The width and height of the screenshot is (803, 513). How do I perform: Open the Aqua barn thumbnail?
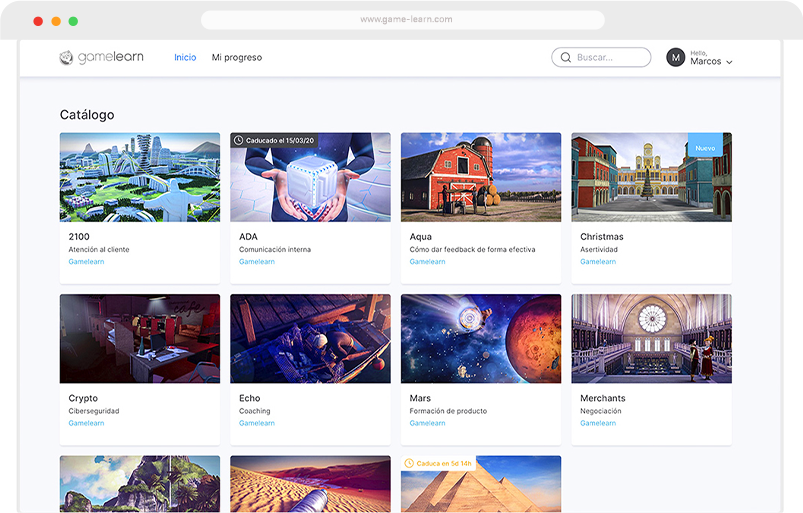pyautogui.click(x=481, y=177)
